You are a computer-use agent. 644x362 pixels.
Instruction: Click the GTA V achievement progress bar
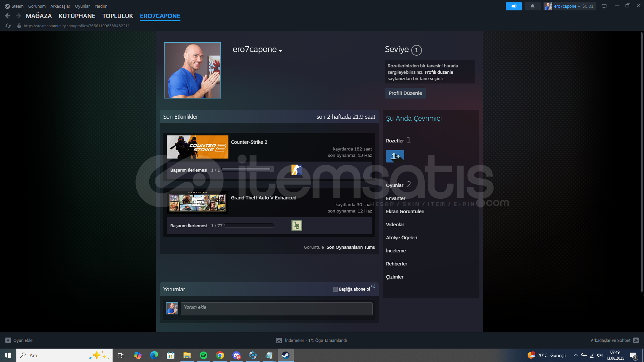[249, 226]
